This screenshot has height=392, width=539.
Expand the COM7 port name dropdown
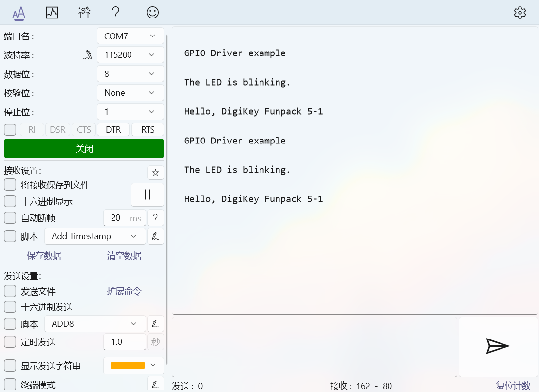130,36
